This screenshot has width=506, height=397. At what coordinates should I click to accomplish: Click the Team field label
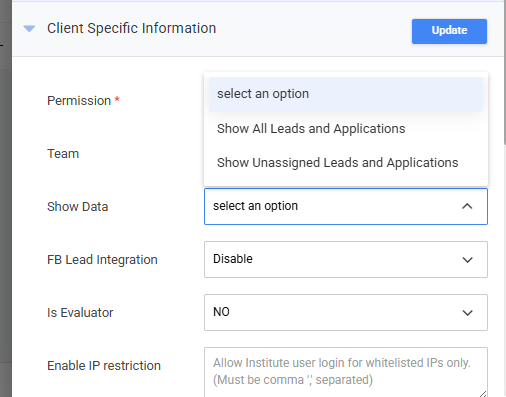point(63,154)
